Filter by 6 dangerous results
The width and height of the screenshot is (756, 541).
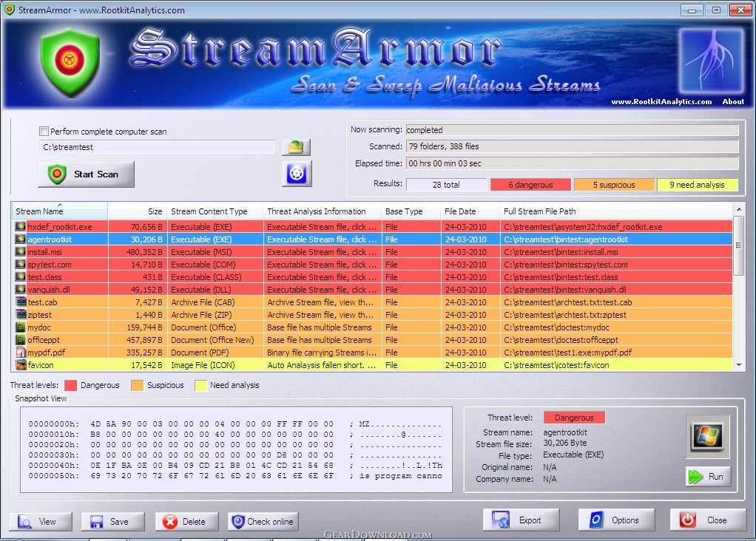click(530, 185)
